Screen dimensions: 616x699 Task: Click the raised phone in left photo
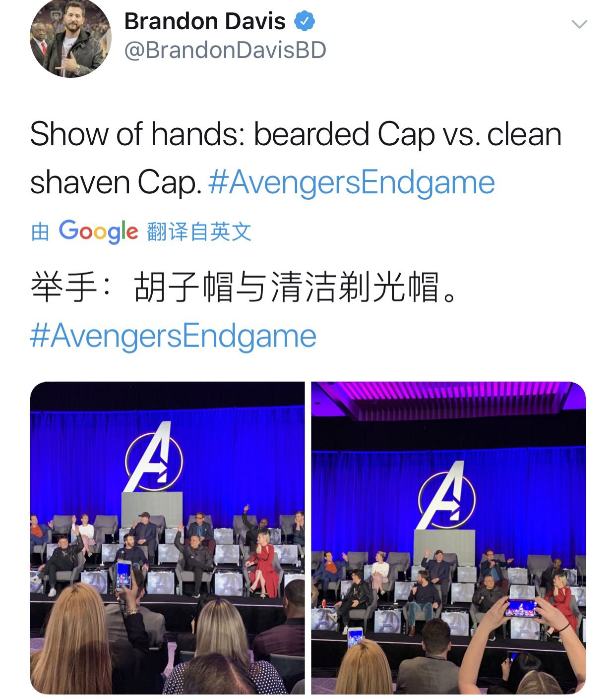(123, 575)
